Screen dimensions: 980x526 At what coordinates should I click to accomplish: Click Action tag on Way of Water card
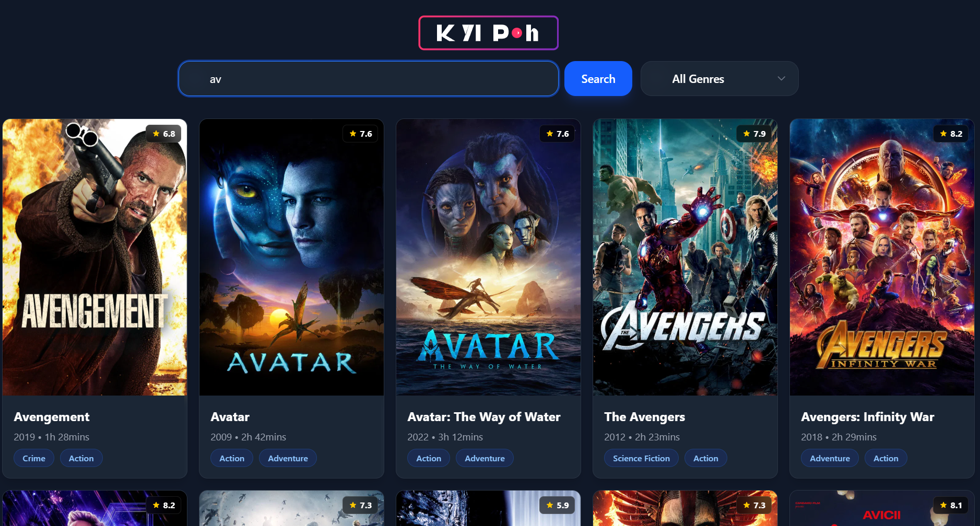[x=429, y=458]
